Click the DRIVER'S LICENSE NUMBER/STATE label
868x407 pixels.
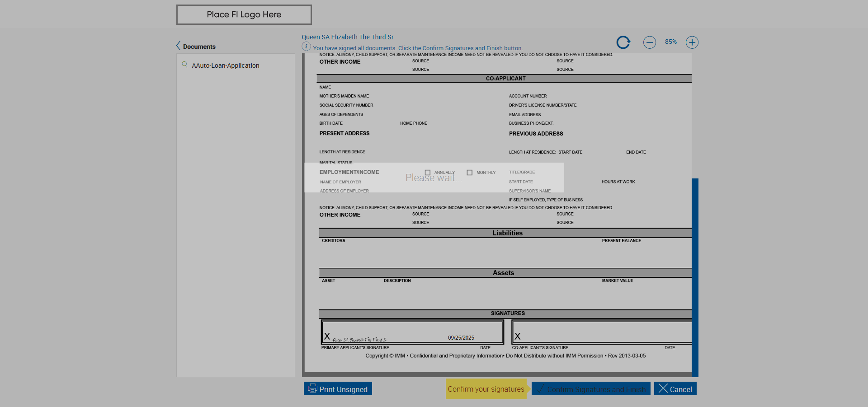click(x=543, y=105)
